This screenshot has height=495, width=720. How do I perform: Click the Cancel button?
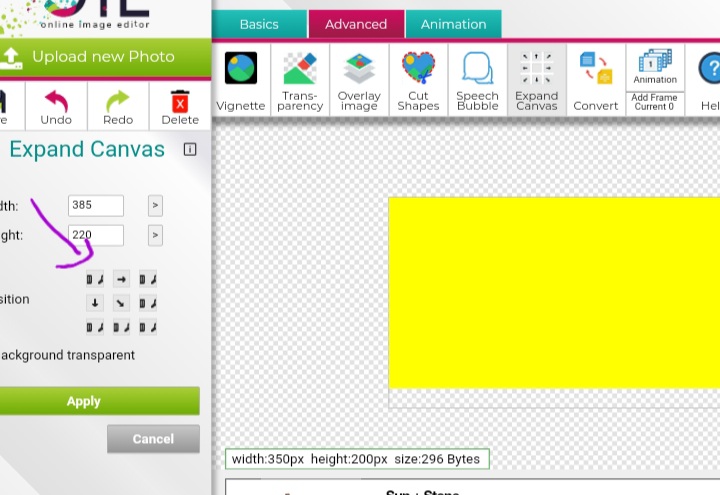tap(153, 439)
